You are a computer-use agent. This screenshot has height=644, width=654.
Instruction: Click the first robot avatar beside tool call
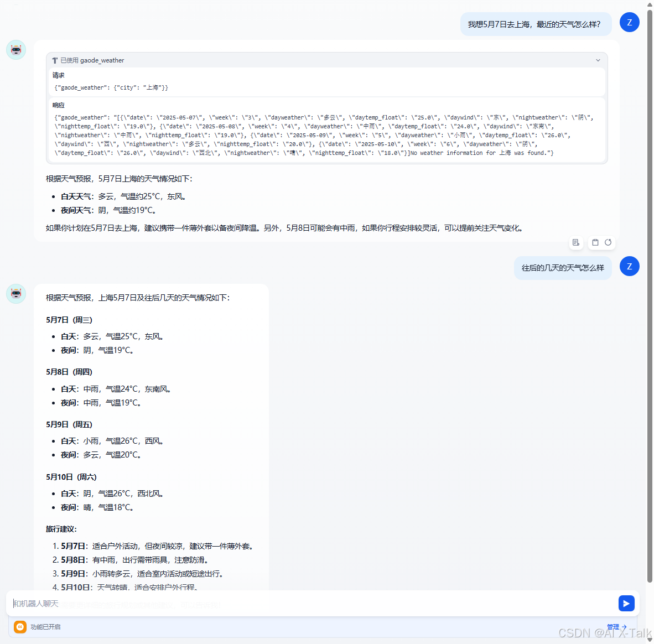(16, 50)
